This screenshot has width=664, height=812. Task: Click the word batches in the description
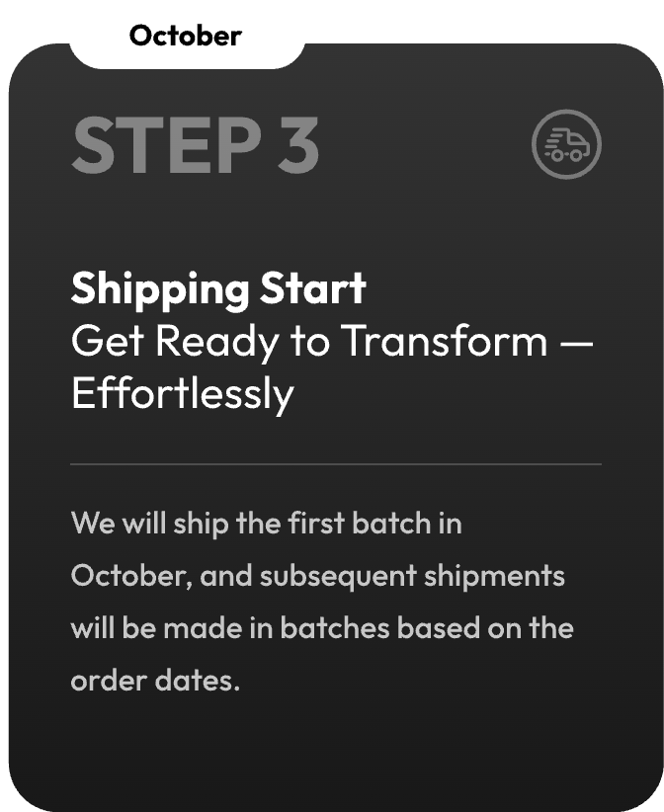(335, 628)
